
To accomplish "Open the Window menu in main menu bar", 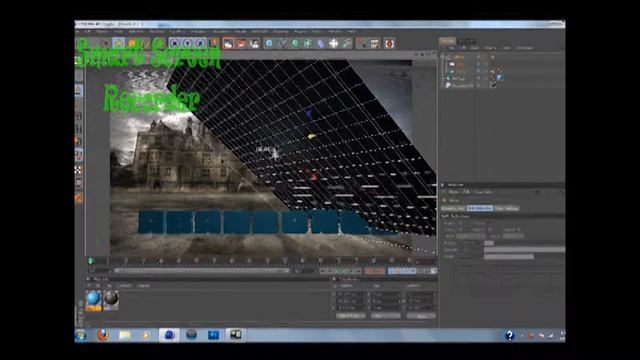I will coord(335,31).
